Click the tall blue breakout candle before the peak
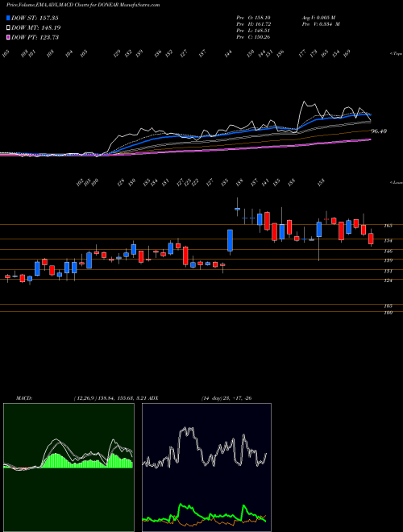The image size is (403, 532). click(x=230, y=240)
